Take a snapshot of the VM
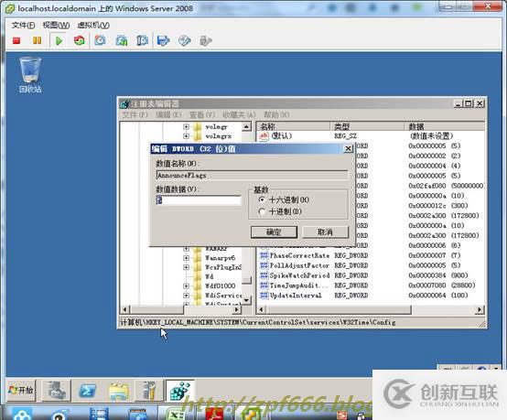Image resolution: width=507 pixels, height=420 pixels. pos(100,40)
